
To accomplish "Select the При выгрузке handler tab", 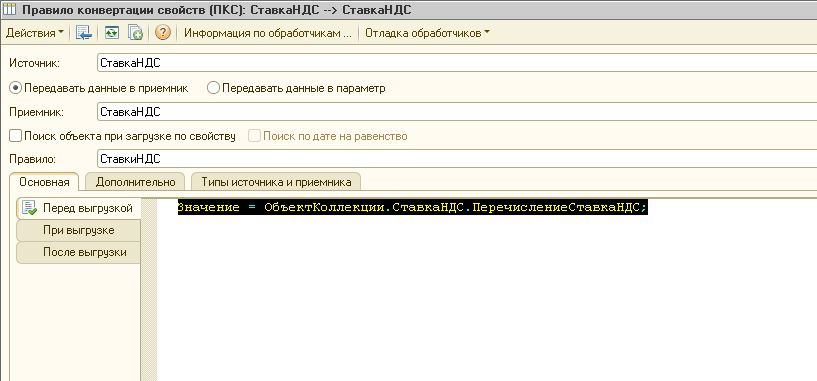I will coord(79,230).
